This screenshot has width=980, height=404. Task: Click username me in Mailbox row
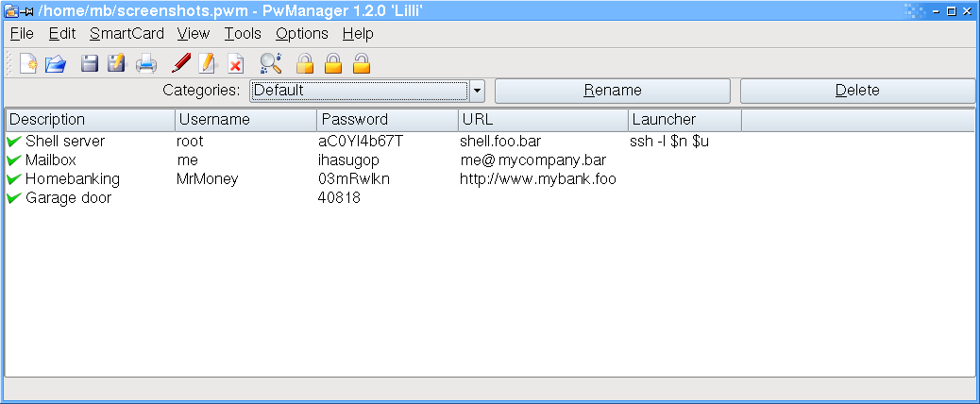(x=188, y=160)
